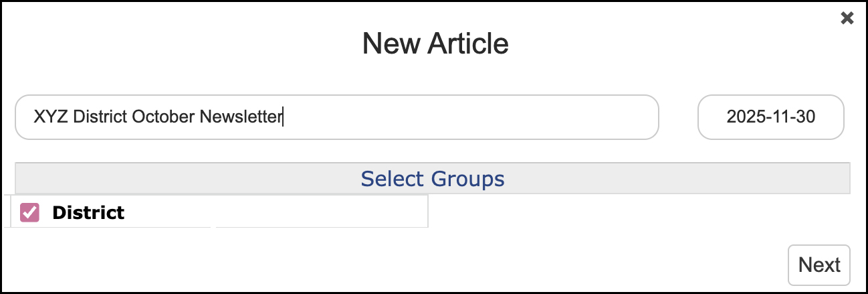Close the New Article dialog
Viewport: 868px width, 294px height.
point(847,18)
